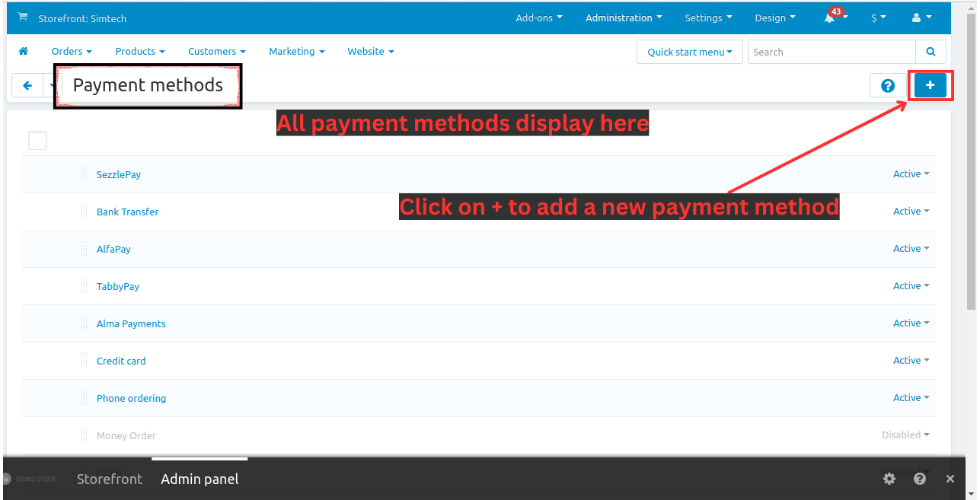
Task: Check the select-all checkbox above the list
Action: click(37, 140)
